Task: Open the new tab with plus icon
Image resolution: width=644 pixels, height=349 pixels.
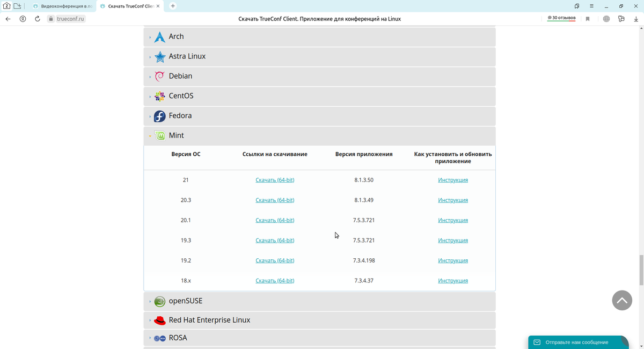Action: point(173,6)
